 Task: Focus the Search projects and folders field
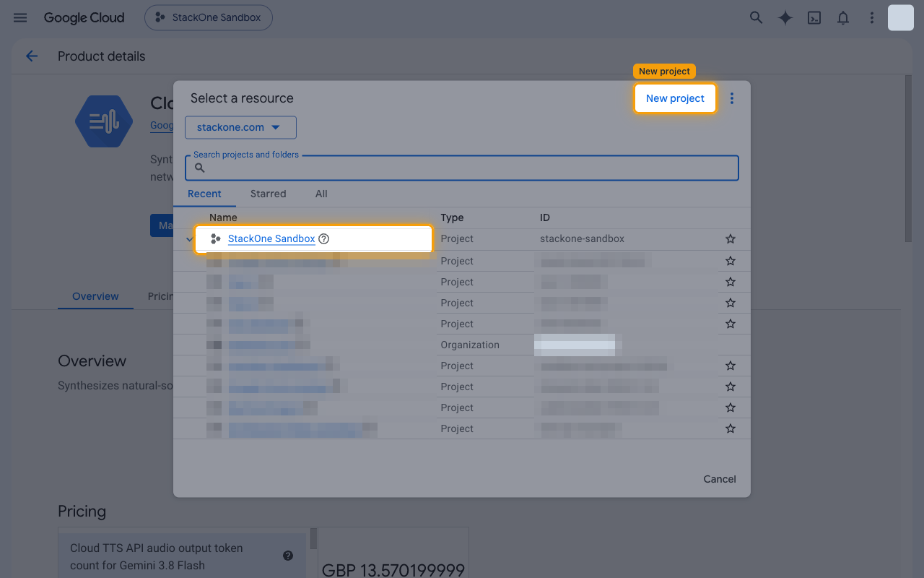tap(462, 168)
